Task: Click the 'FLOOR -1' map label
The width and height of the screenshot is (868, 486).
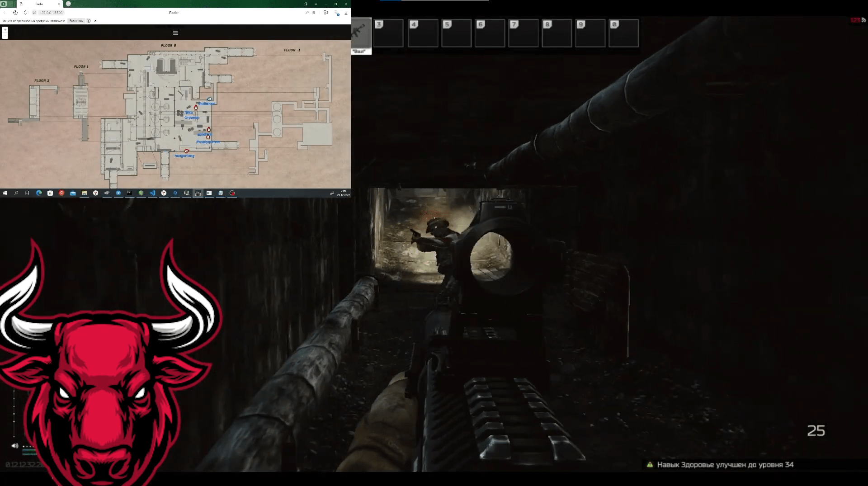Action: click(292, 50)
